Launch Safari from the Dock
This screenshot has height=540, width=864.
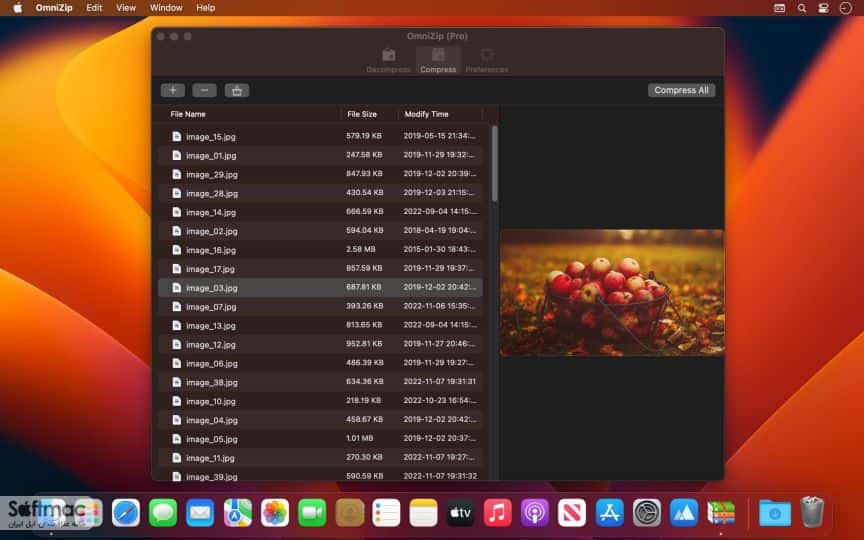(x=126, y=513)
